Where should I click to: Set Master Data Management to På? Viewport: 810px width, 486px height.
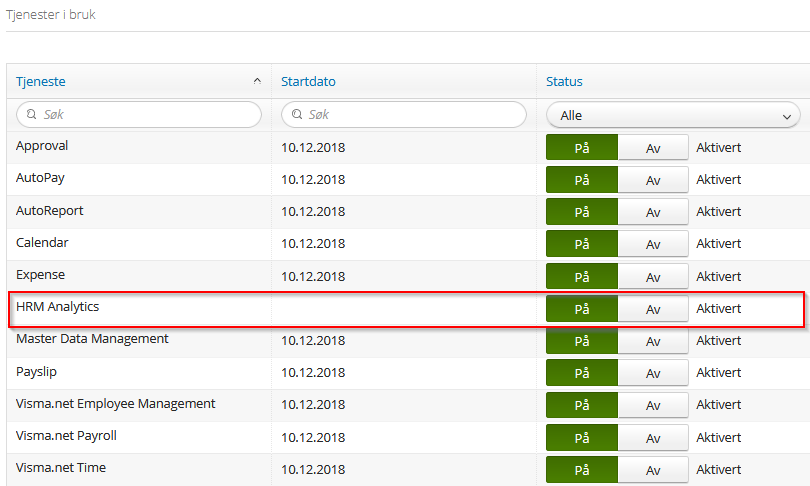582,341
